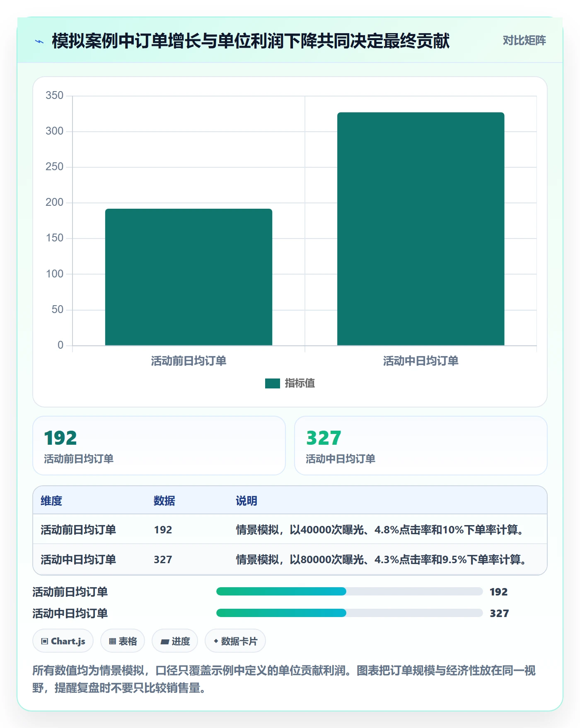This screenshot has height=728, width=580.
Task: Open the 192 活动前日均订单 data card
Action: [159, 446]
